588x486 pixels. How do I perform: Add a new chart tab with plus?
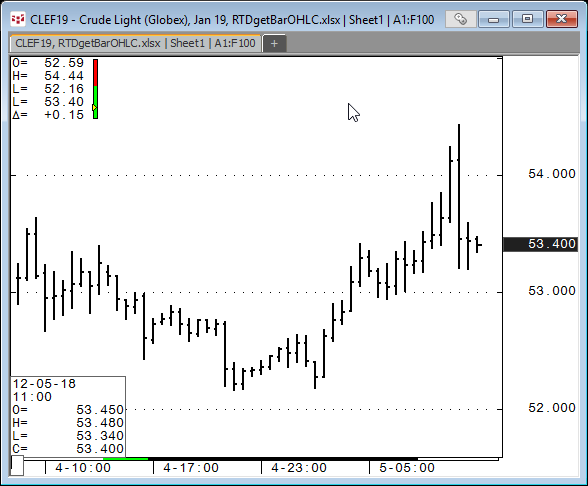[274, 44]
